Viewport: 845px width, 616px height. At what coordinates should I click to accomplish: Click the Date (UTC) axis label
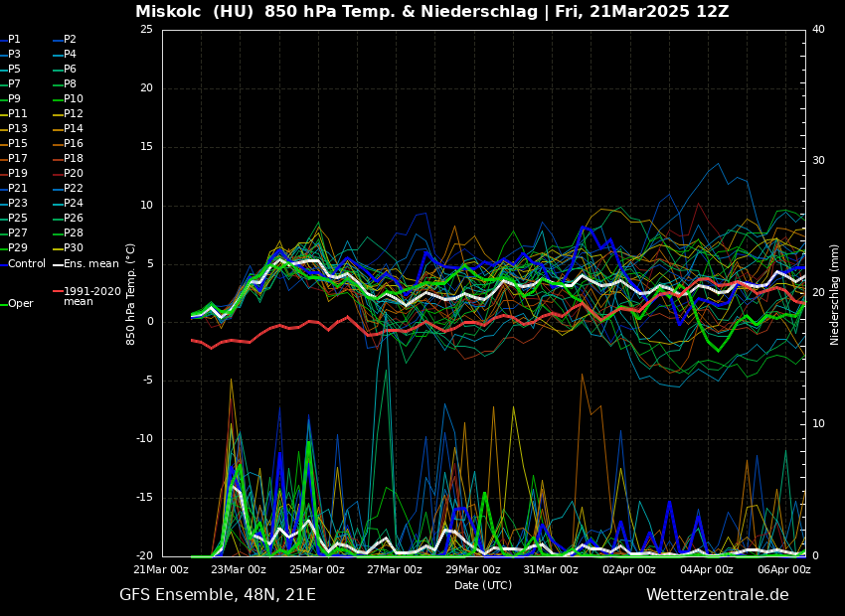pyautogui.click(x=483, y=585)
